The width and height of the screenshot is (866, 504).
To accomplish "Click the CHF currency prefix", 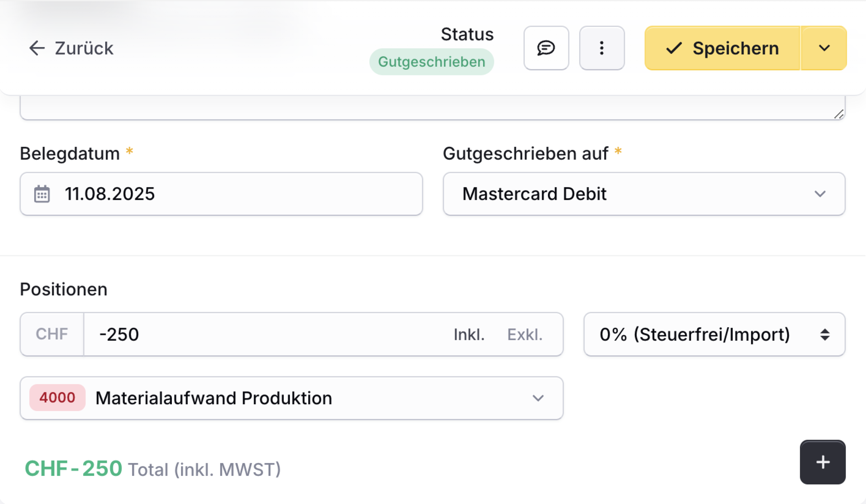I will pyautogui.click(x=52, y=334).
